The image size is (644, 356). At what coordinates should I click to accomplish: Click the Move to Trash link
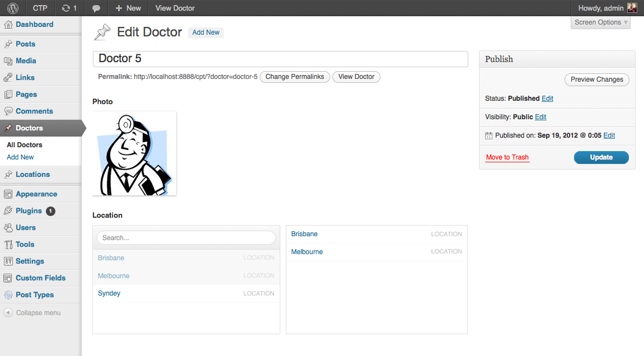pyautogui.click(x=507, y=157)
